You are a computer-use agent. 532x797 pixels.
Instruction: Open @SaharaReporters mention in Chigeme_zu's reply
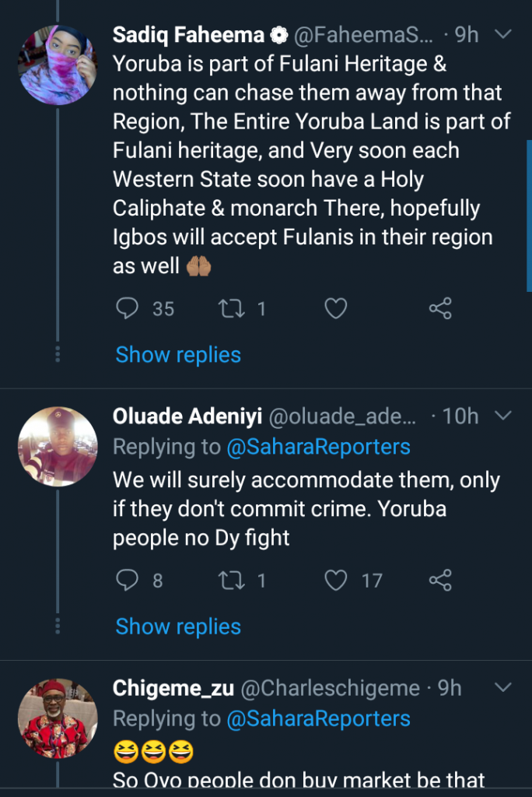[318, 719]
